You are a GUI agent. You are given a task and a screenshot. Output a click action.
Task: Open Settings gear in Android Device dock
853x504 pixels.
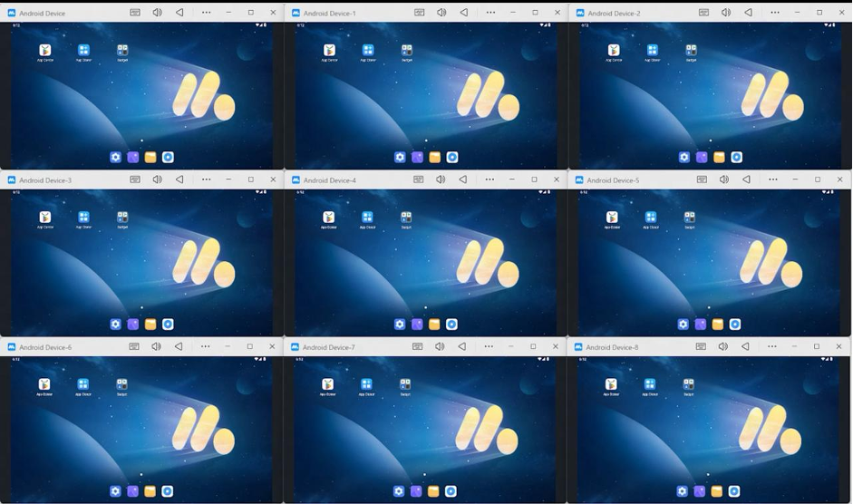pos(115,158)
